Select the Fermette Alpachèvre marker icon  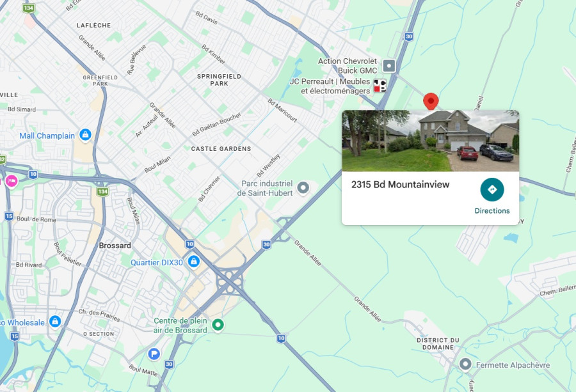pyautogui.click(x=465, y=365)
